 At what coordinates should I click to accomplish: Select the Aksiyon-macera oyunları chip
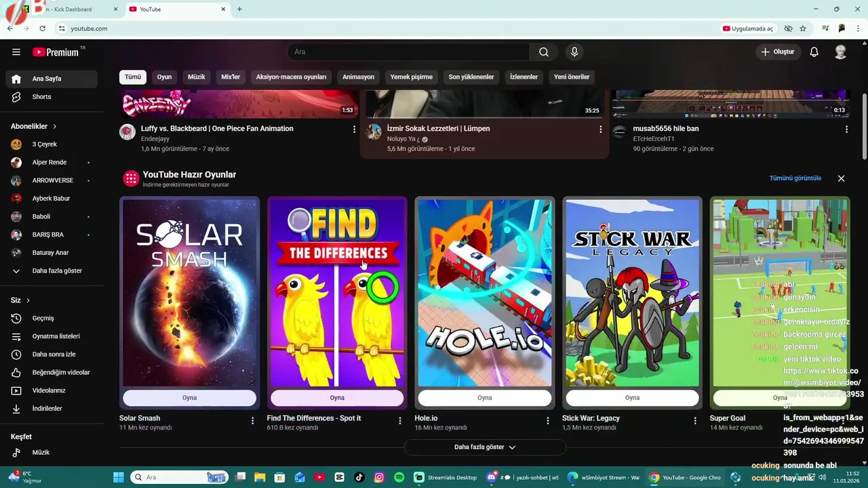(x=292, y=77)
